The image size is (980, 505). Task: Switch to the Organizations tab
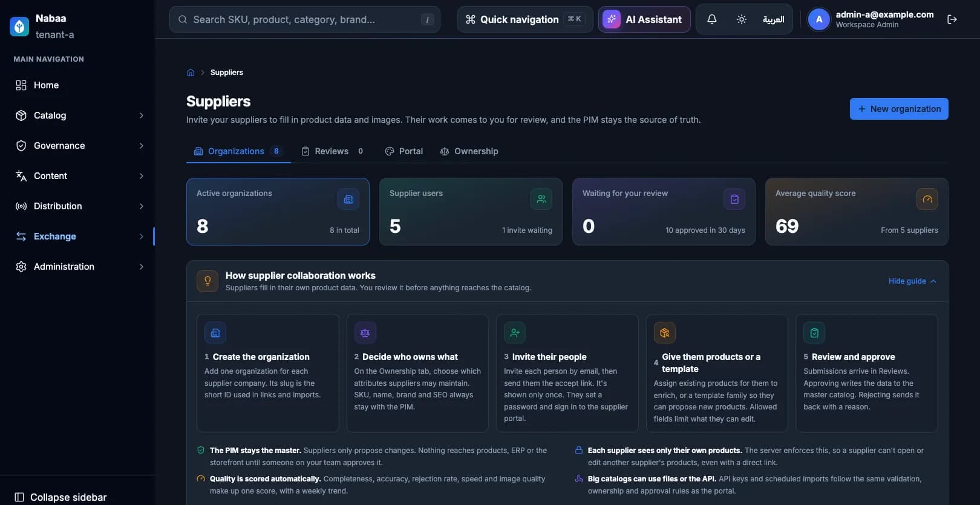tap(238, 151)
